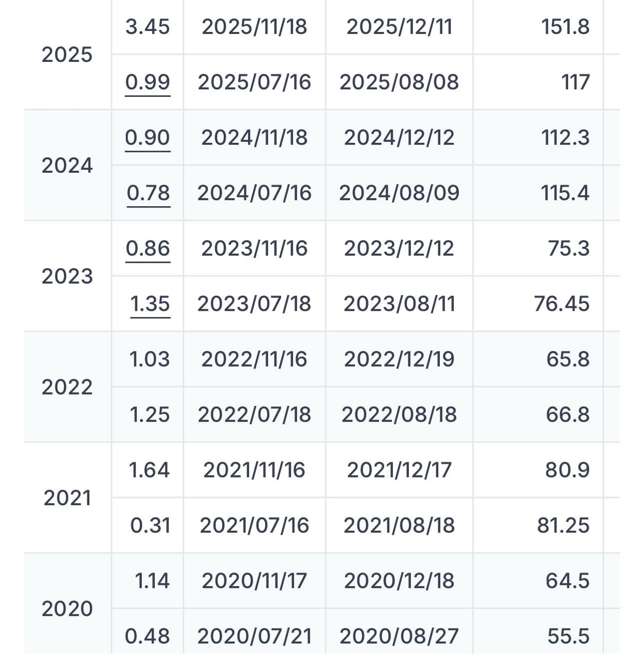
Task: Open the underlined 0.99 dividend link
Action: (147, 82)
